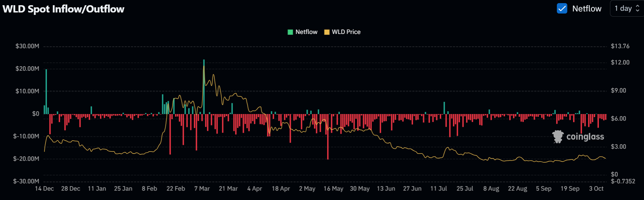The width and height of the screenshot is (644, 200).
Task: Click the 8 Aug date label
Action: tap(491, 189)
